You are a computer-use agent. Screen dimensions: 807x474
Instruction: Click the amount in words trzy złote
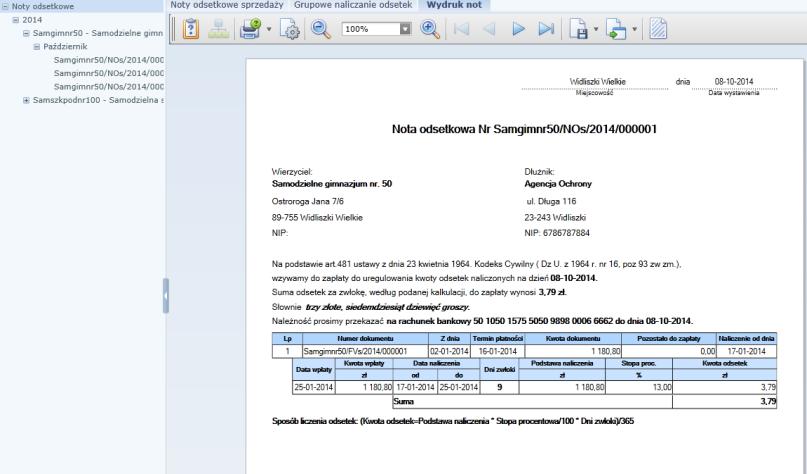pyautogui.click(x=388, y=307)
